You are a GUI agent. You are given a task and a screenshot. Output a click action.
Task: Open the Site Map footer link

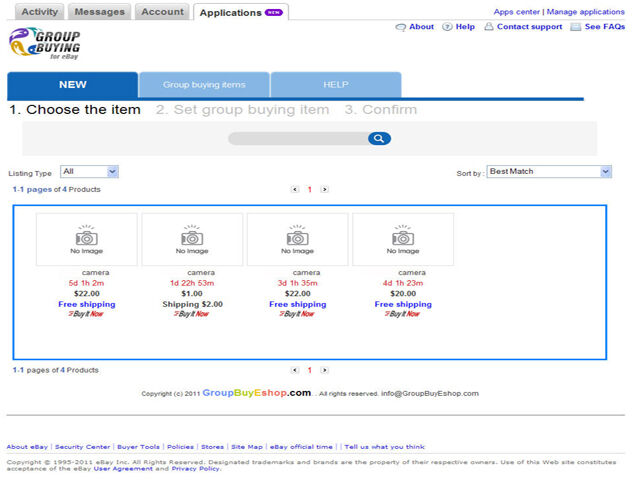click(247, 447)
